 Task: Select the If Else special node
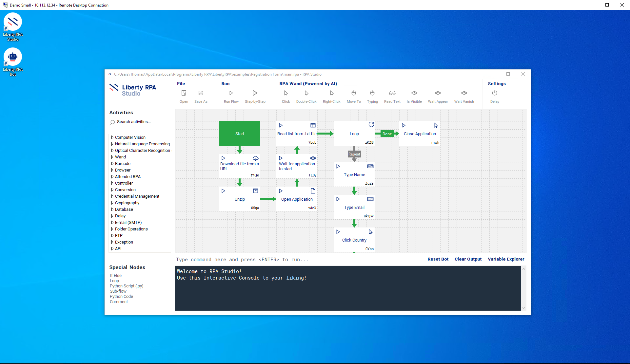pos(116,276)
